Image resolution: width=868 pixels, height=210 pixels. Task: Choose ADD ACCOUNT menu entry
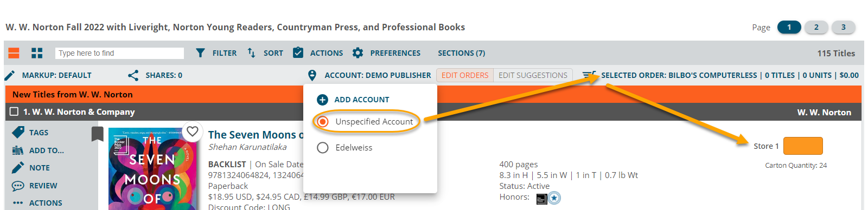pos(362,100)
